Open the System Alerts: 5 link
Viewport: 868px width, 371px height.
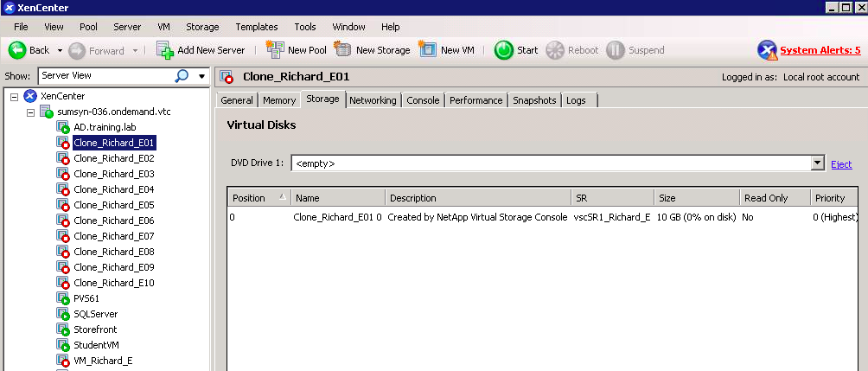click(x=820, y=50)
